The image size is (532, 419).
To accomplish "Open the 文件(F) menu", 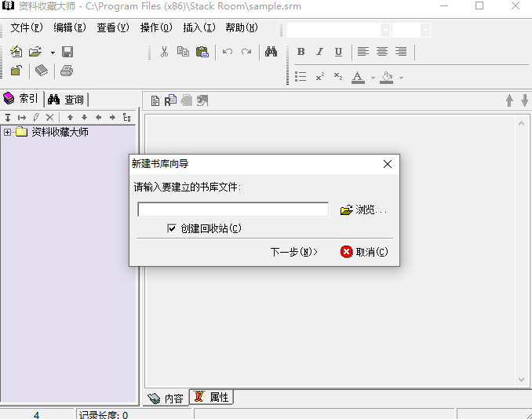I will pyautogui.click(x=27, y=27).
